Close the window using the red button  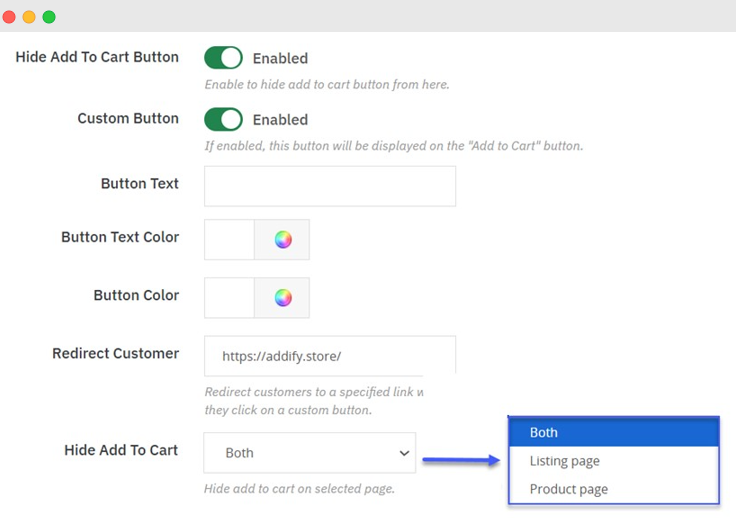pyautogui.click(x=9, y=17)
